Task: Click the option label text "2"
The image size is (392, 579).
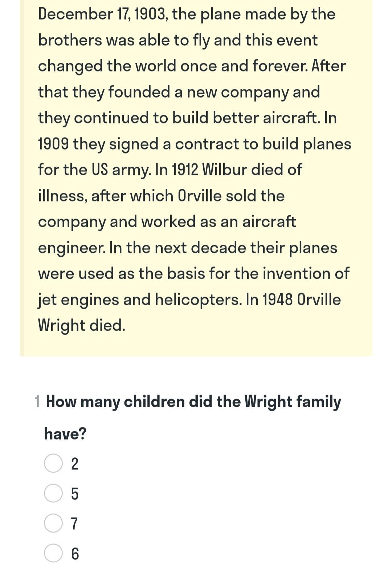Action: 74,464
